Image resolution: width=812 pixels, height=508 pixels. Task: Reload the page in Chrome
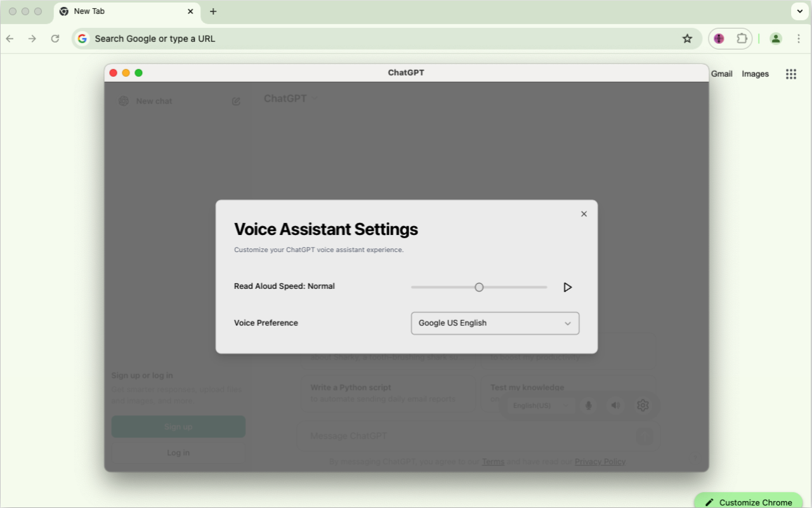coord(55,39)
